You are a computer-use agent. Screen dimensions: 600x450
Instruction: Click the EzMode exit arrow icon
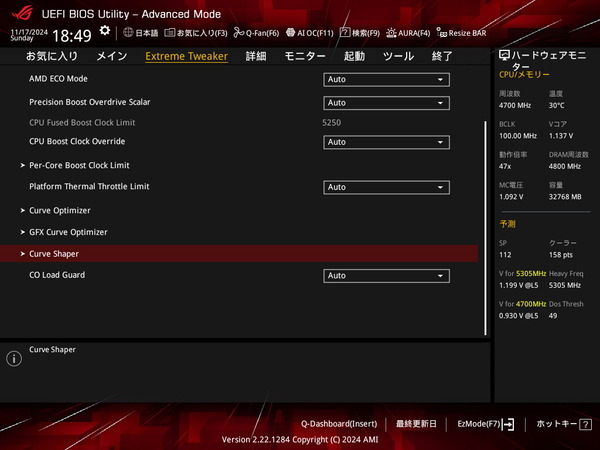[508, 424]
